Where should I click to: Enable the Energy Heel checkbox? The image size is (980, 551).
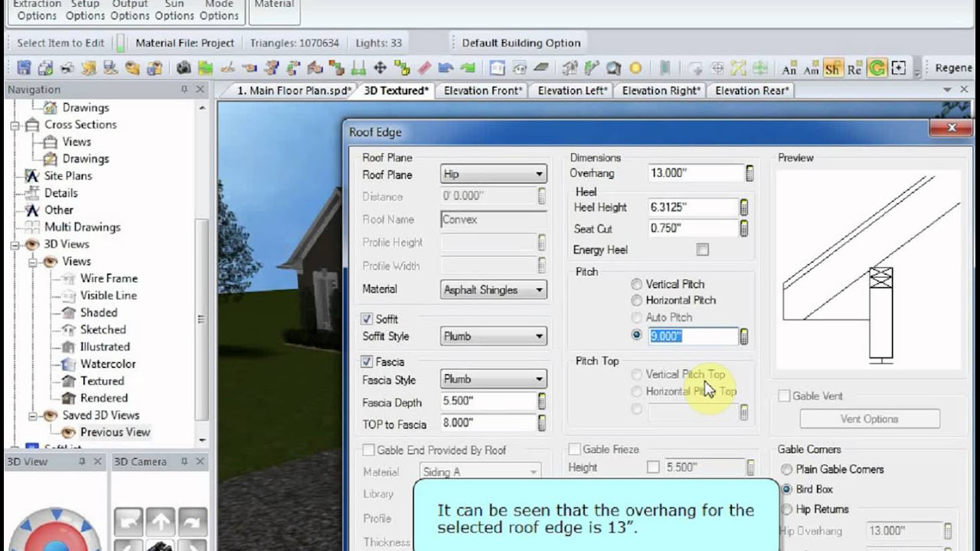pos(703,249)
